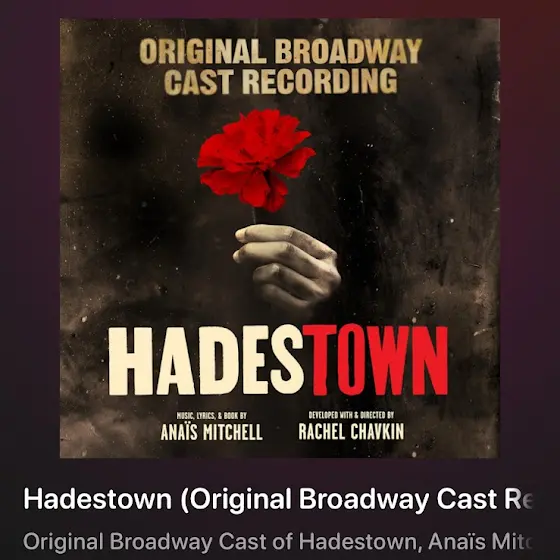
Task: Click RACHEL CHAVKIN credit on the cover
Action: tap(351, 431)
